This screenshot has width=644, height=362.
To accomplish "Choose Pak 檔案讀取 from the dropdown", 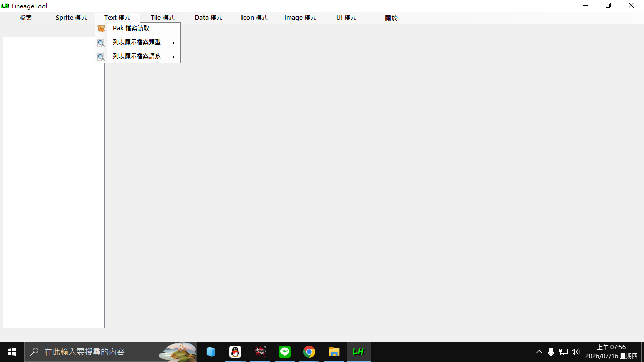I will (137, 29).
